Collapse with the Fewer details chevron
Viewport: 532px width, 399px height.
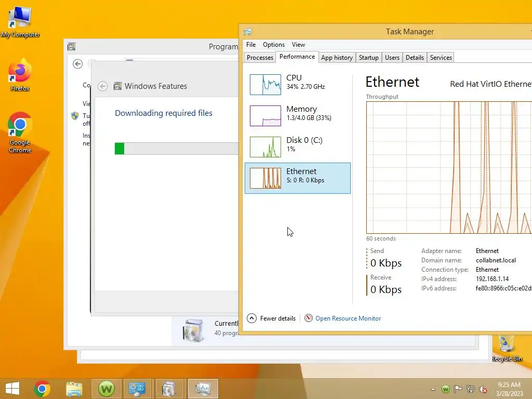[x=252, y=318]
